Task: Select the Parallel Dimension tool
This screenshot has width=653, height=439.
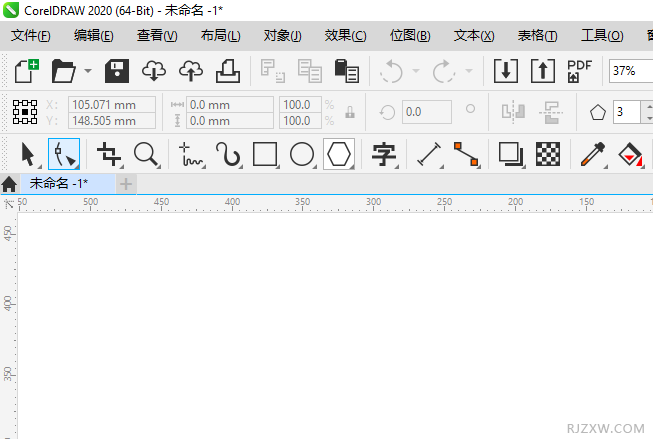Action: (x=429, y=155)
